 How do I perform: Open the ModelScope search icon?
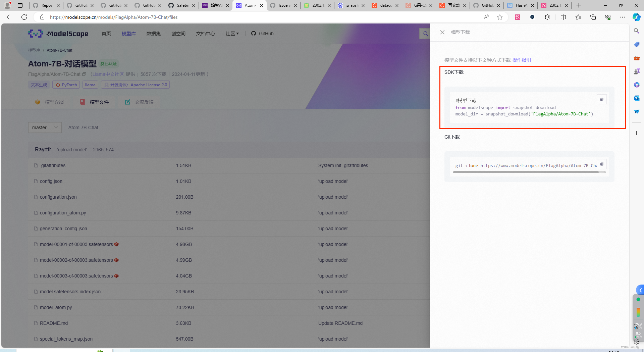click(425, 34)
